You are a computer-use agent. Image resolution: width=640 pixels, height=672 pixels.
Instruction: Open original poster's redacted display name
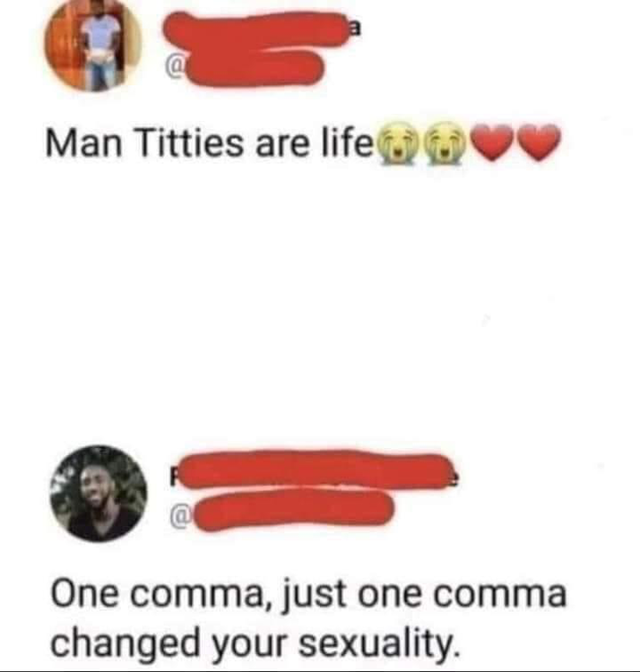pyautogui.click(x=255, y=30)
